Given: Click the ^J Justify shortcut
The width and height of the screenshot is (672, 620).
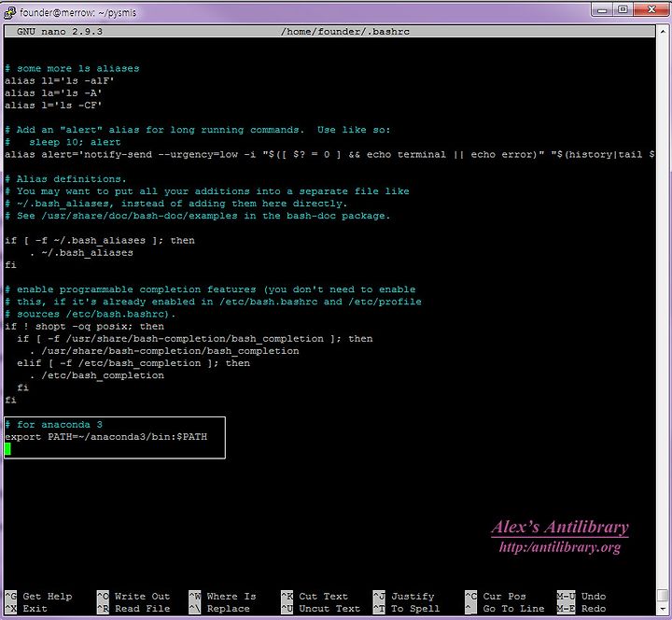Looking at the screenshot, I should click(404, 597).
